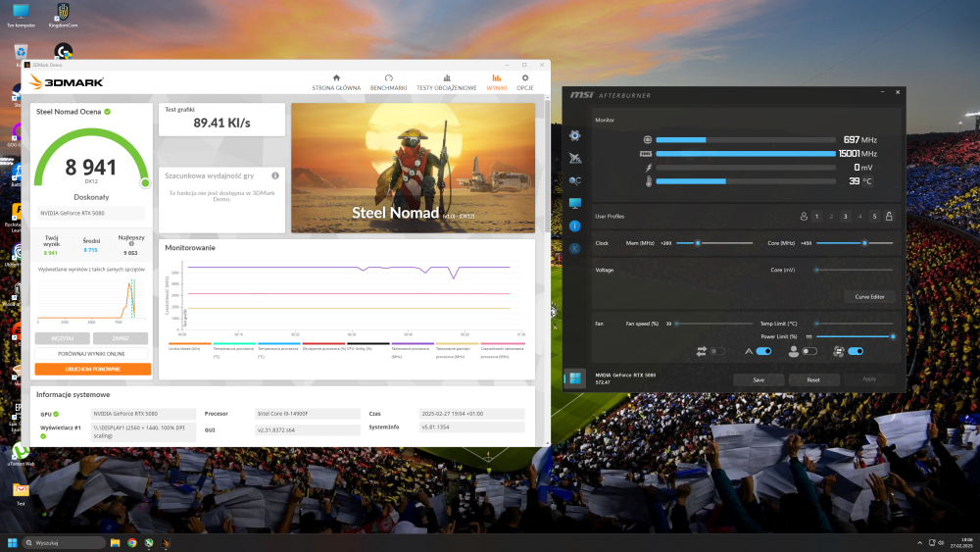Viewport: 980px width, 552px height.
Task: Click the WCZYTAJ button
Action: (x=62, y=338)
